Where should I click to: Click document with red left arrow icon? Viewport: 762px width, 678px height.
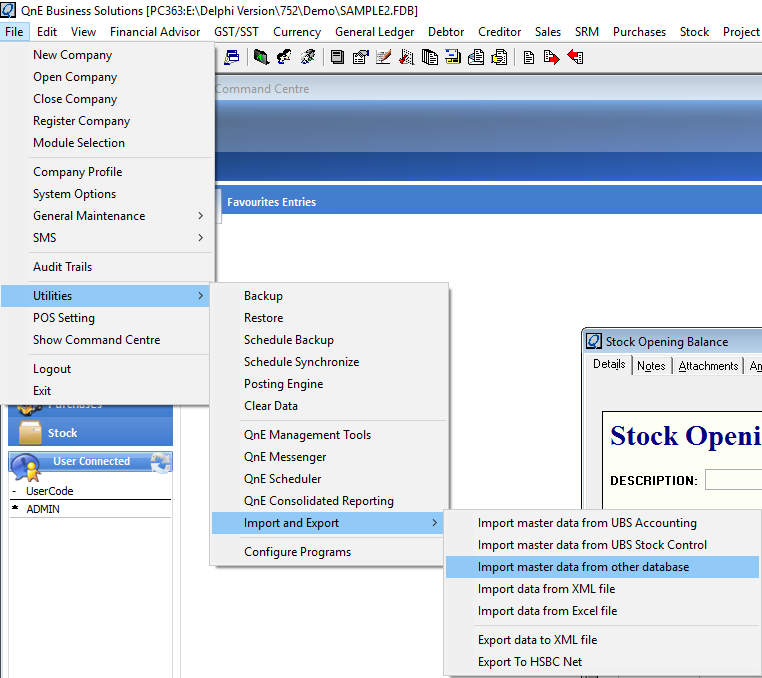pos(575,57)
